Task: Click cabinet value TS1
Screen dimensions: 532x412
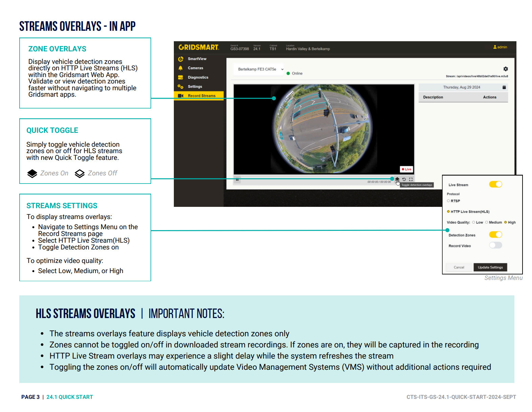Action: click(273, 49)
